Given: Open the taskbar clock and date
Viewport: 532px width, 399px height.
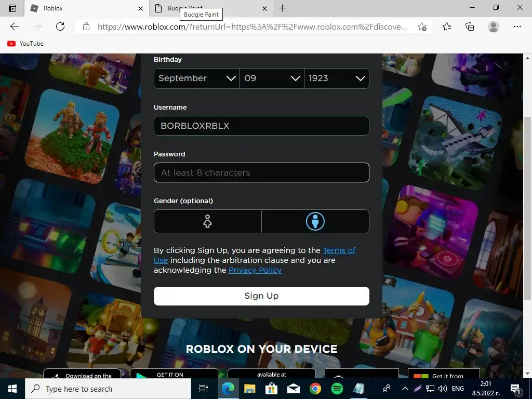Looking at the screenshot, I should pyautogui.click(x=486, y=389).
